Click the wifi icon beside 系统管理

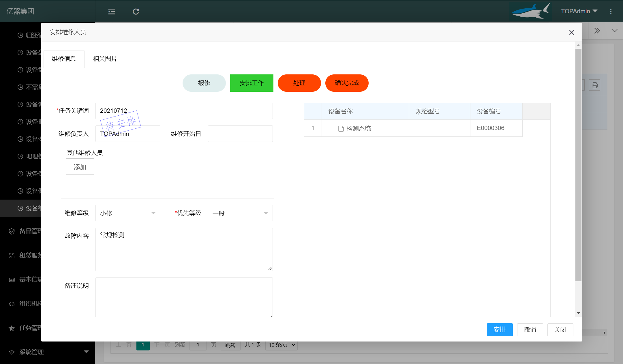[x=12, y=352]
